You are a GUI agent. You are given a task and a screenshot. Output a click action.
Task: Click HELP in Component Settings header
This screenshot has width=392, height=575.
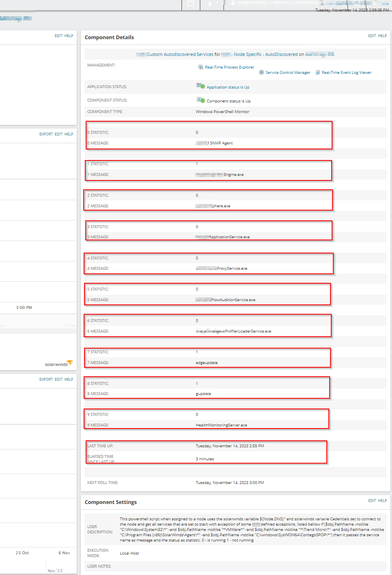pyautogui.click(x=382, y=501)
